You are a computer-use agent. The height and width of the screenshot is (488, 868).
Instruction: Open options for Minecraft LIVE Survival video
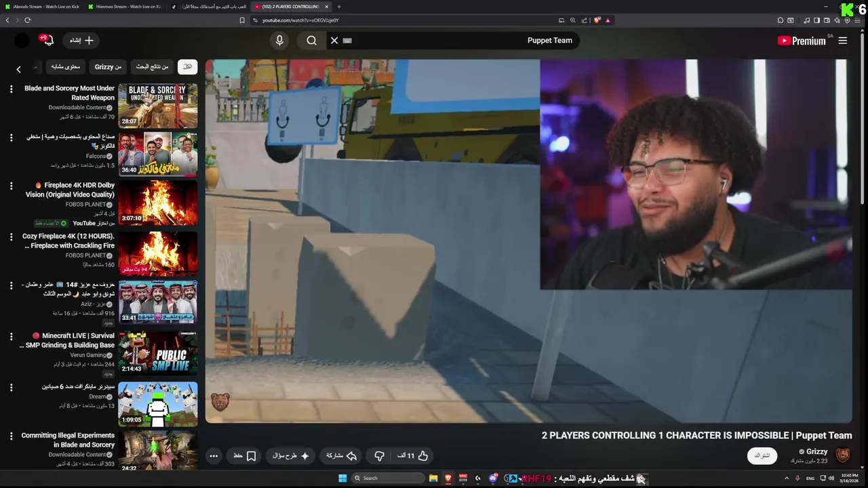(x=11, y=336)
